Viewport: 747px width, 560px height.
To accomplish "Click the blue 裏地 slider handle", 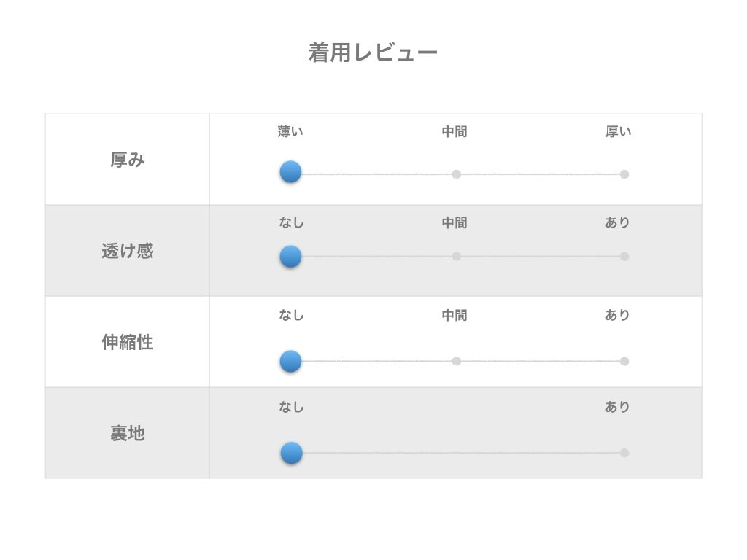I will tap(291, 453).
